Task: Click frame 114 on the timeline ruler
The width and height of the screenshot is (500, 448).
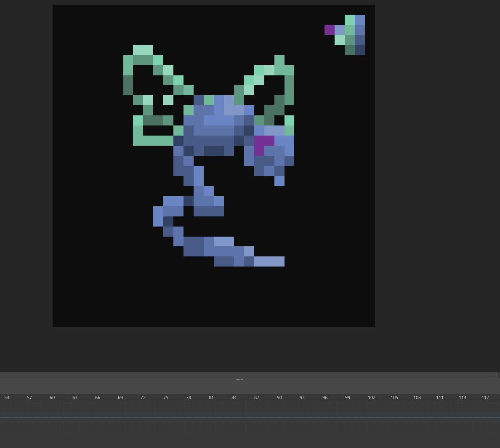Action: [463, 397]
